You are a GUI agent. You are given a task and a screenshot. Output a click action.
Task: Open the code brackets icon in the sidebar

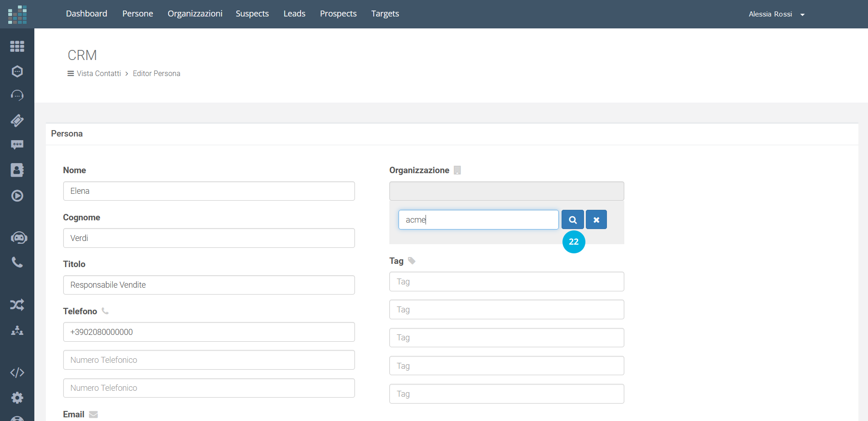pos(17,372)
